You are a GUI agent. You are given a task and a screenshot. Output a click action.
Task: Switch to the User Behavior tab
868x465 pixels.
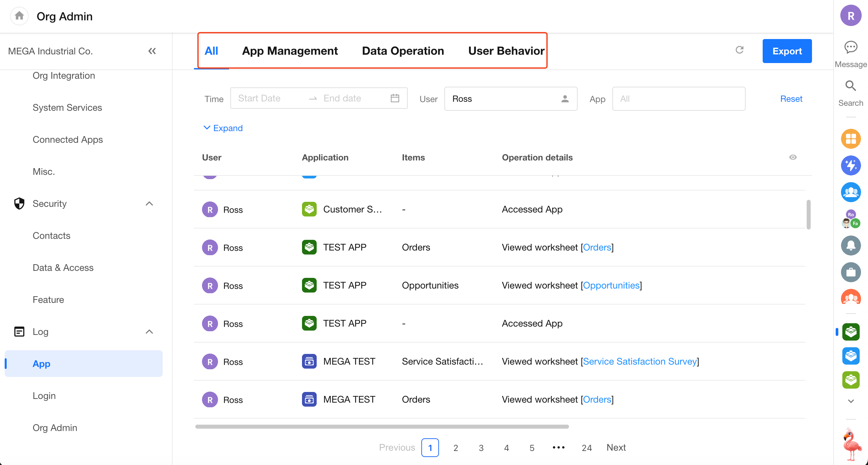pos(506,51)
